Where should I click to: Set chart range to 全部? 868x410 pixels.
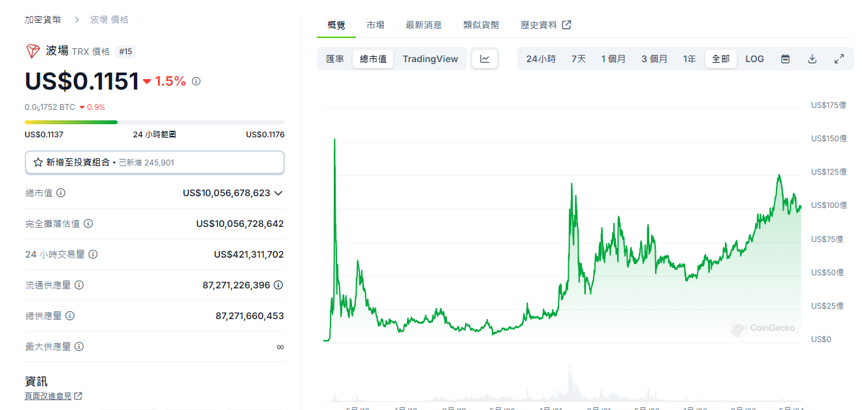point(721,59)
